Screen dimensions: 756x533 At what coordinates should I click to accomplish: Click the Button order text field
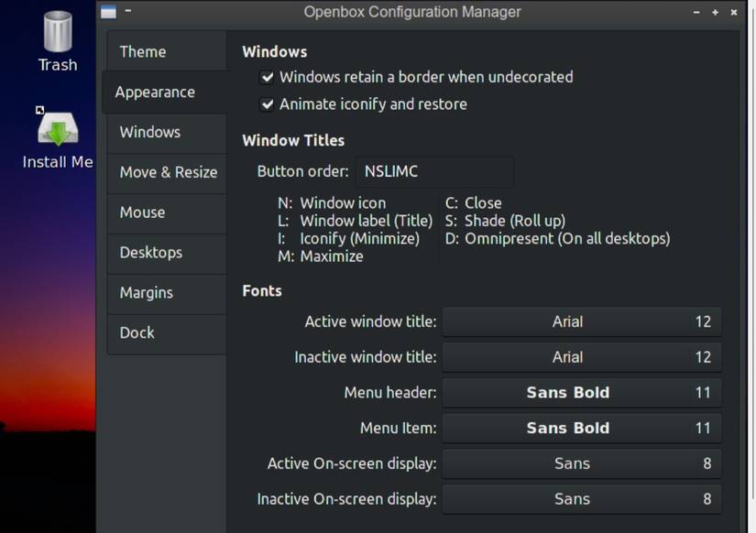(433, 171)
